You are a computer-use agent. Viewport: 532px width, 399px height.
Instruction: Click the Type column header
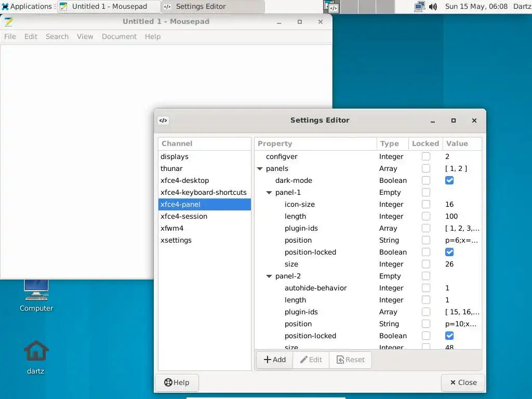pyautogui.click(x=392, y=143)
